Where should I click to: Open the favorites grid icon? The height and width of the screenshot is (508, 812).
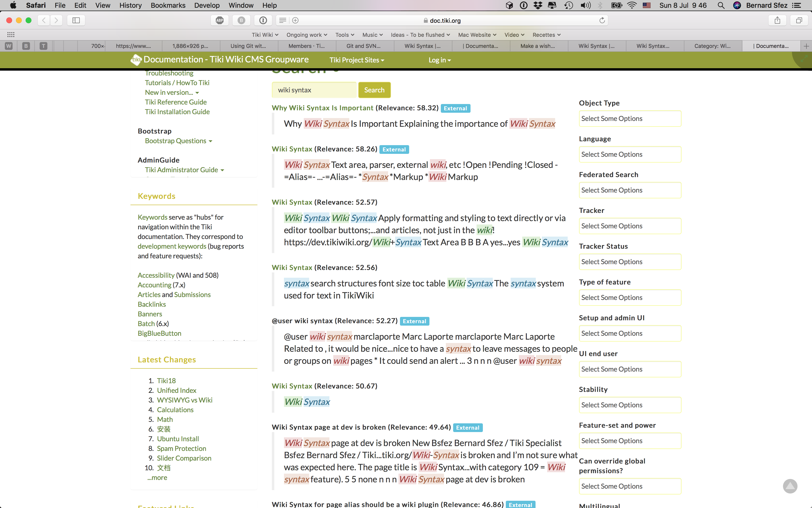click(11, 35)
